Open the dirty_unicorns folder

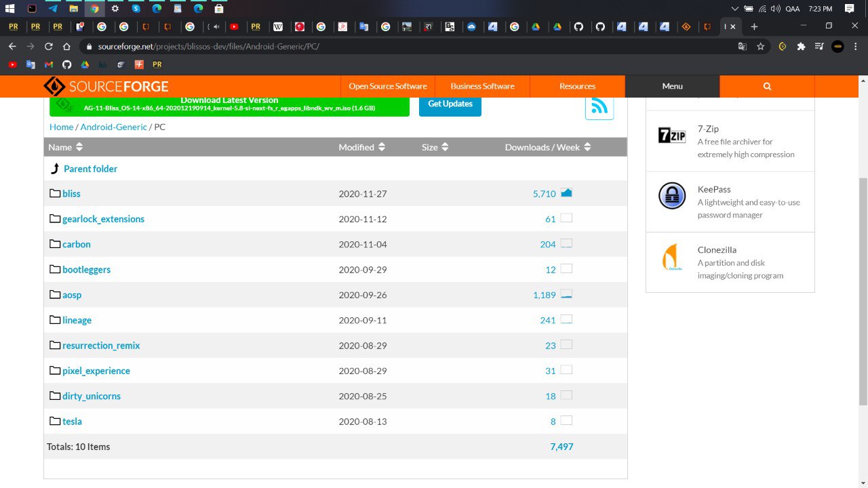click(92, 396)
